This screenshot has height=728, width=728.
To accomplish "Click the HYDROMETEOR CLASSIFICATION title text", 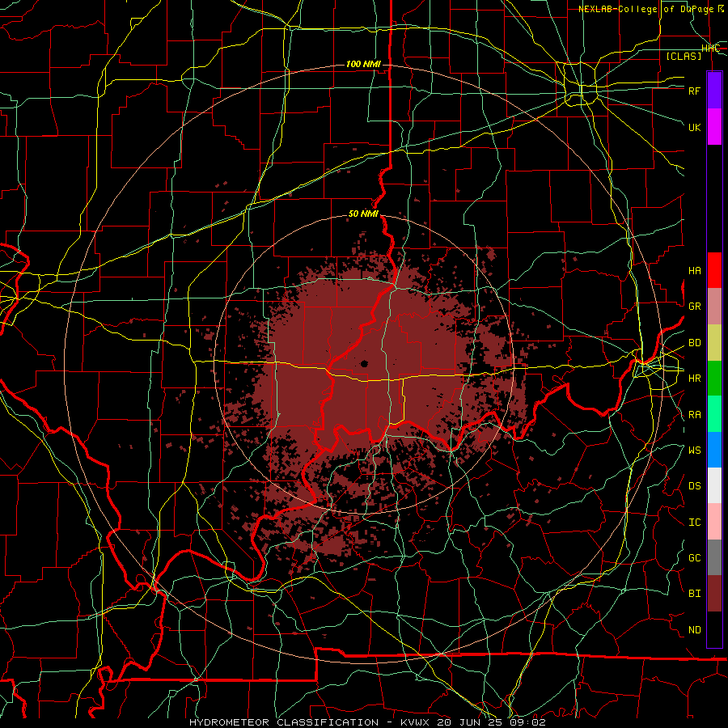I will tap(284, 722).
